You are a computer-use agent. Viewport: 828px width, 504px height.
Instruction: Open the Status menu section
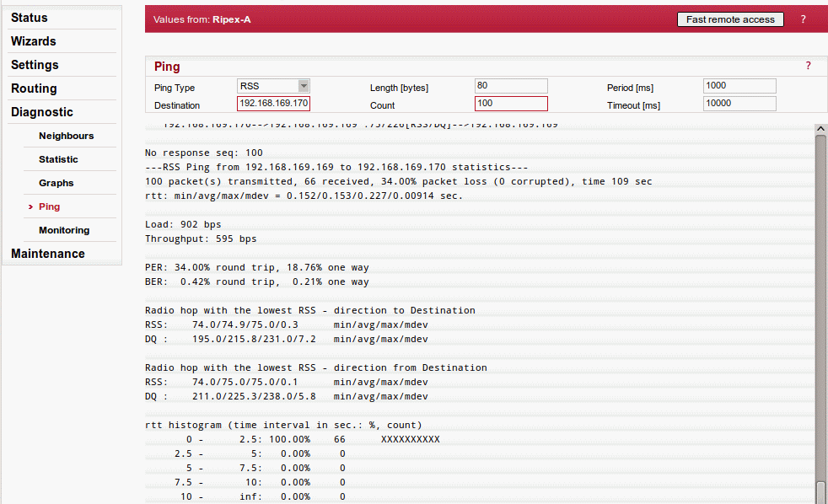click(29, 18)
